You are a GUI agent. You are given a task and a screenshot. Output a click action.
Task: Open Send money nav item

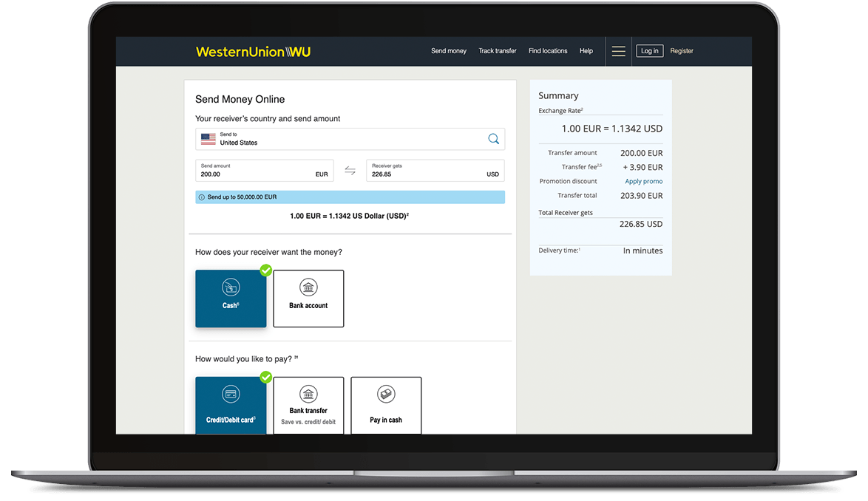tap(449, 51)
